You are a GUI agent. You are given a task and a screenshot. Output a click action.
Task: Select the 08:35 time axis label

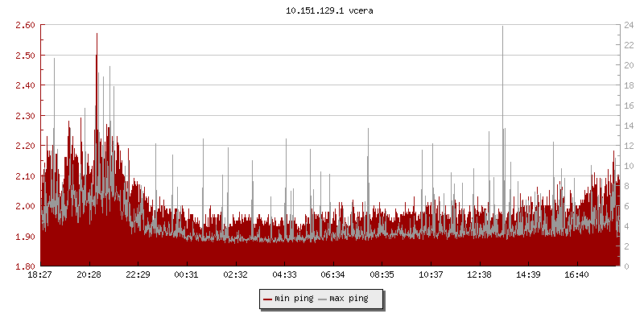point(382,275)
